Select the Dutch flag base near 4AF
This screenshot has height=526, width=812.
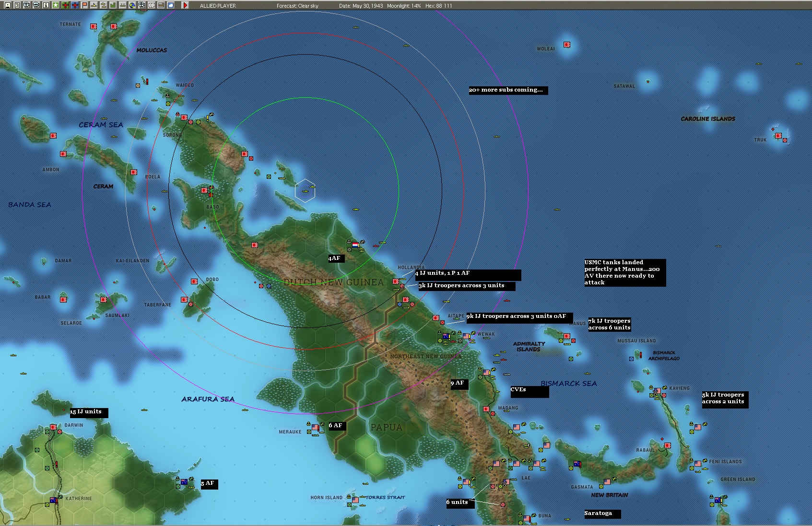pyautogui.click(x=355, y=245)
